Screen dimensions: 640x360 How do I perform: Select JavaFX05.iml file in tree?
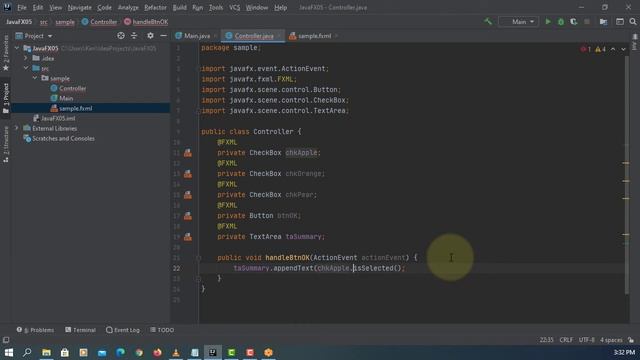pos(54,118)
